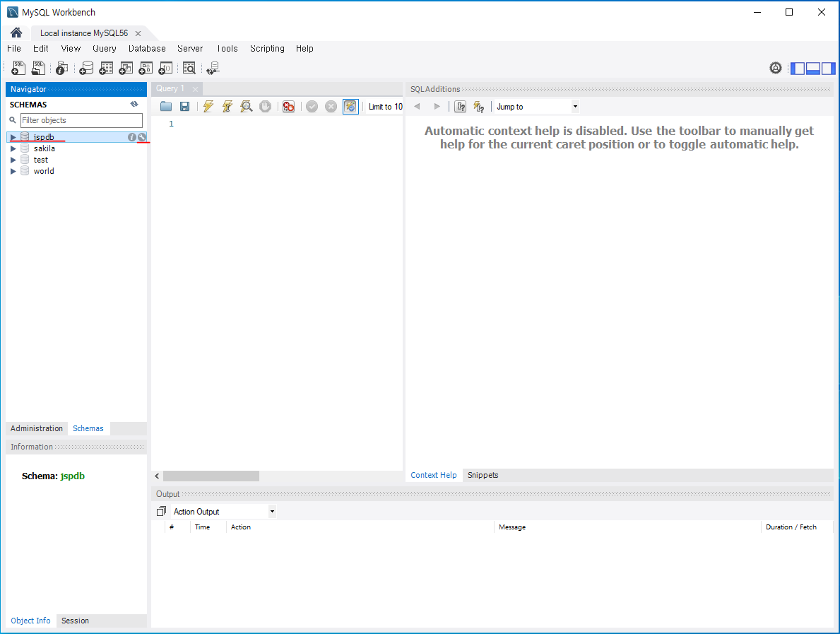Image resolution: width=840 pixels, height=634 pixels.
Task: Click the query editor horizontal scrollbar
Action: (x=211, y=476)
